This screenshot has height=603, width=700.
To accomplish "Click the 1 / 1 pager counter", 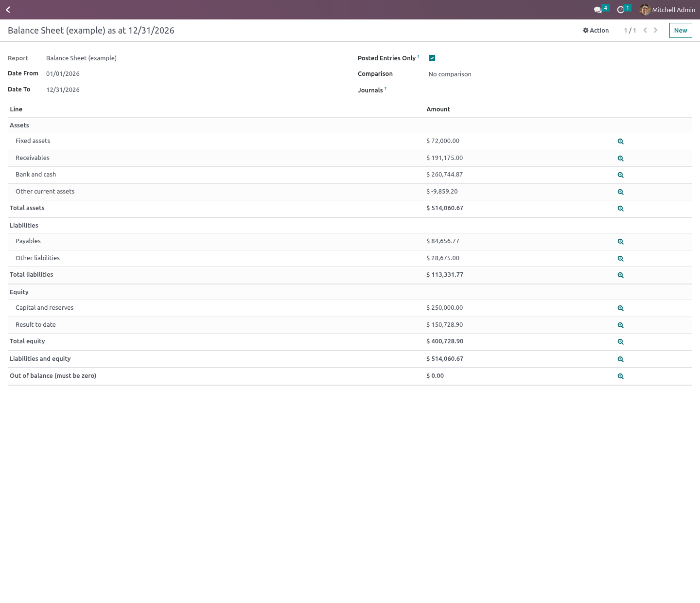I will click(630, 31).
